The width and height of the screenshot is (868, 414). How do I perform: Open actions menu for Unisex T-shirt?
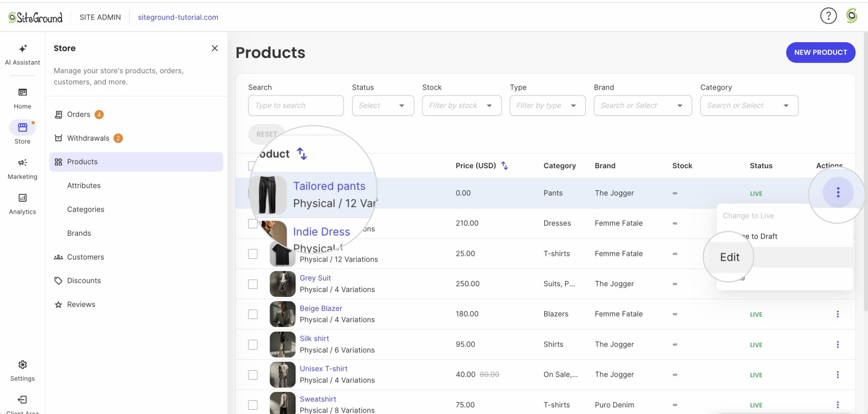point(837,374)
